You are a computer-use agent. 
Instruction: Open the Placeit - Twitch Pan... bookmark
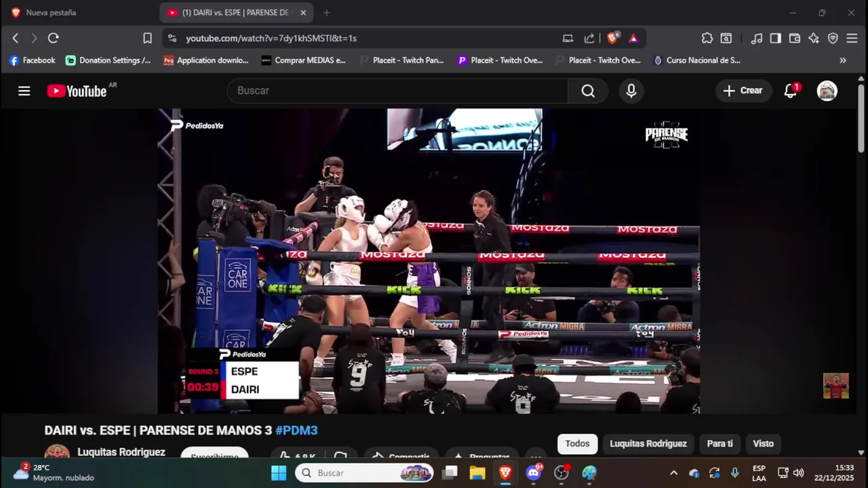click(x=401, y=60)
